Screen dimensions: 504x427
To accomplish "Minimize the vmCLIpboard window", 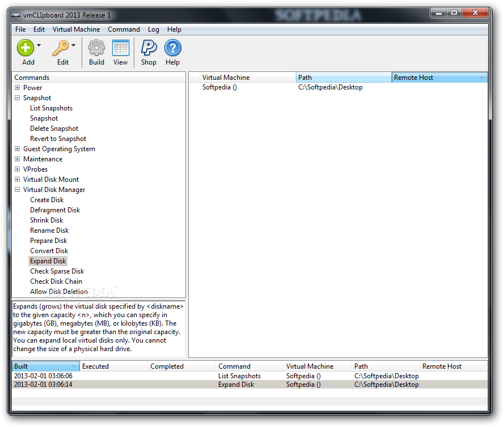I will 438,13.
